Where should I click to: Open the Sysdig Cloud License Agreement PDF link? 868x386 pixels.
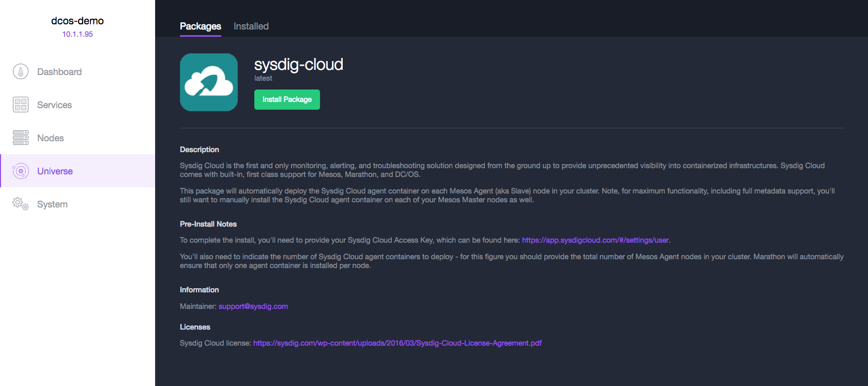coord(398,343)
